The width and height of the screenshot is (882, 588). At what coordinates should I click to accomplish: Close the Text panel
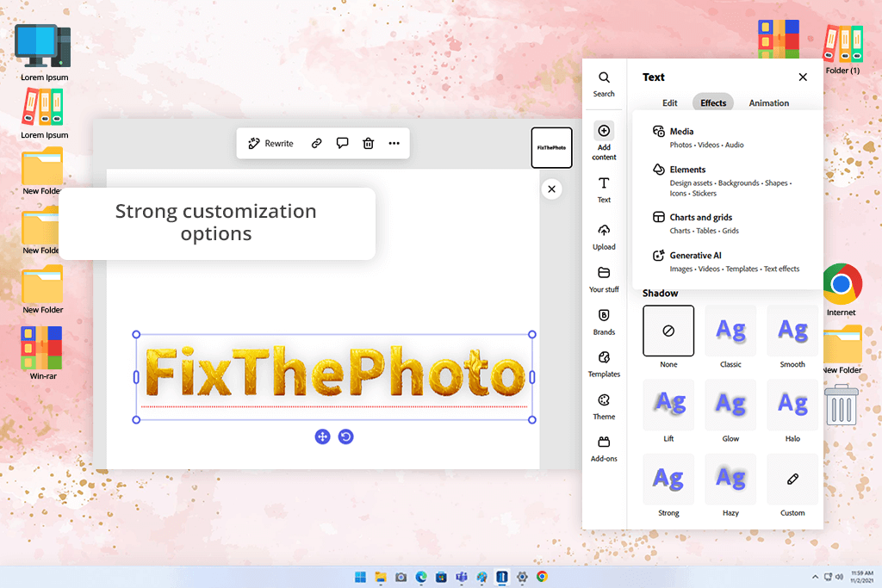803,77
